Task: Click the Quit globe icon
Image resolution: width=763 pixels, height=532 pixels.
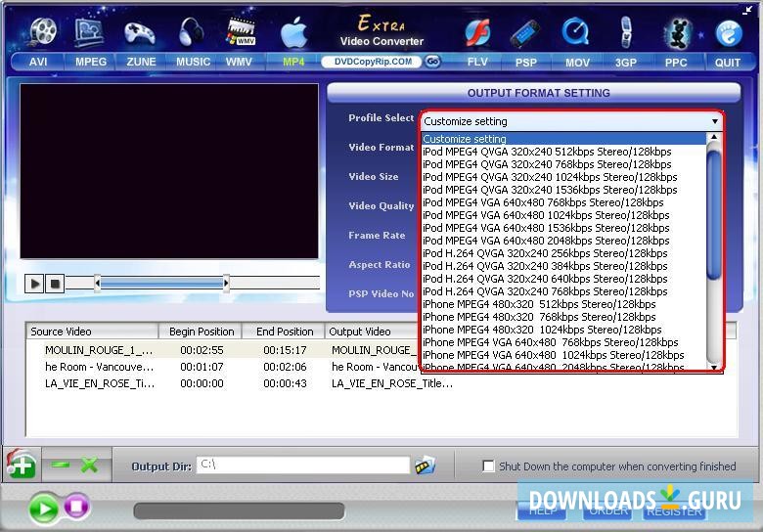Action: [x=729, y=33]
